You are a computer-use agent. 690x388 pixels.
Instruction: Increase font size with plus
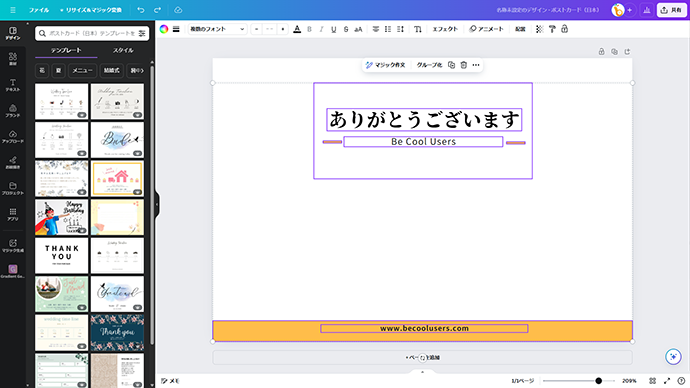tap(283, 29)
